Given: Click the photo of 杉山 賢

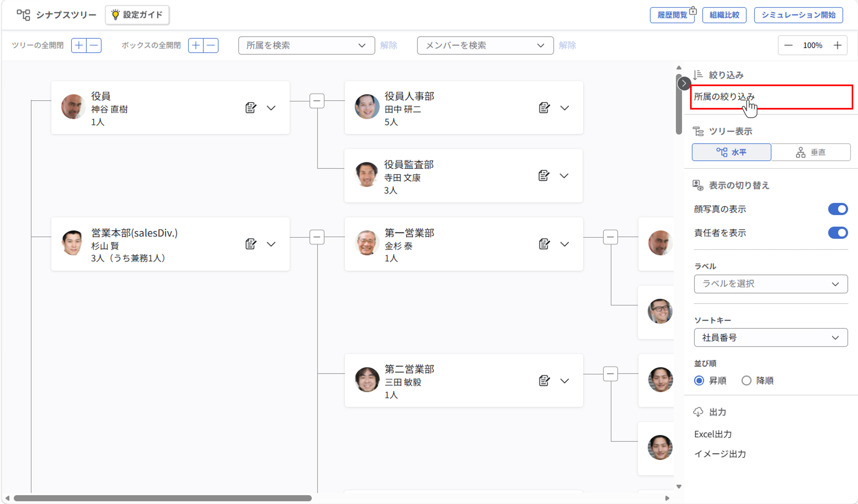Looking at the screenshot, I should tap(73, 243).
